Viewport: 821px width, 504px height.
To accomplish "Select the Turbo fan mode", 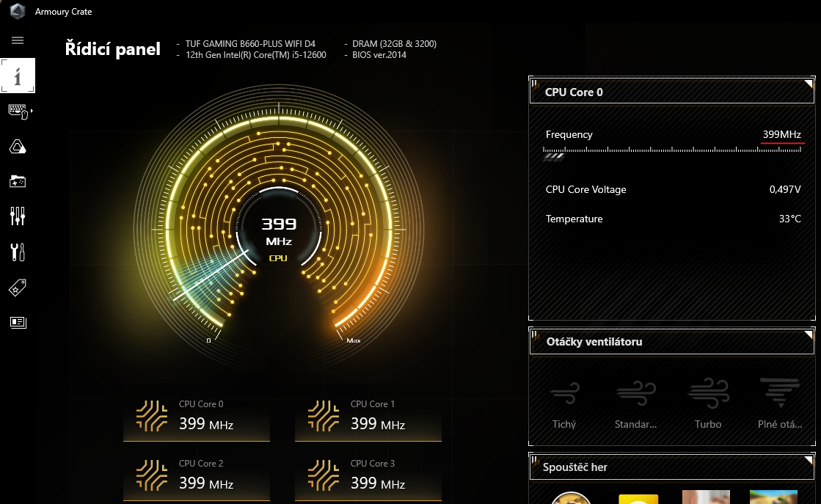I will [x=708, y=403].
